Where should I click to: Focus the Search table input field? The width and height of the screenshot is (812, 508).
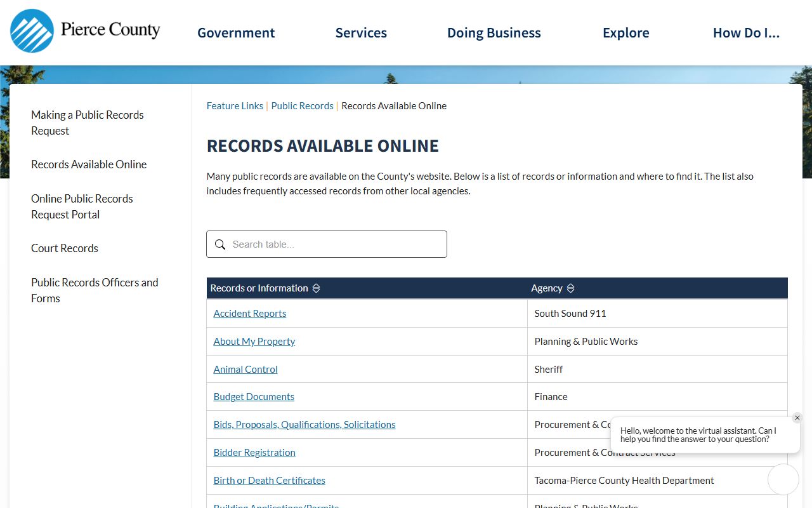[327, 244]
